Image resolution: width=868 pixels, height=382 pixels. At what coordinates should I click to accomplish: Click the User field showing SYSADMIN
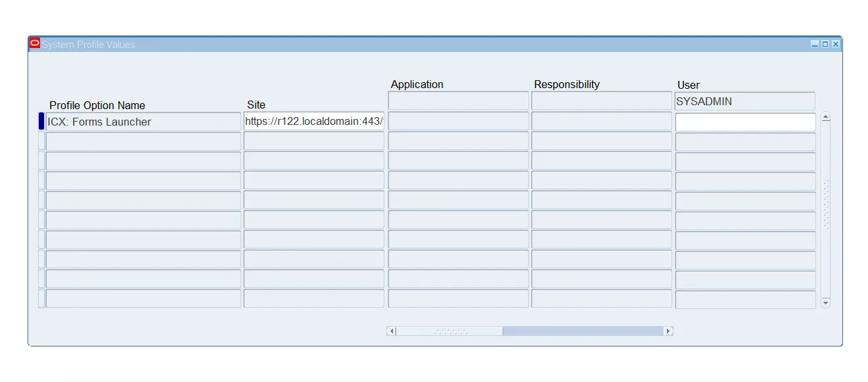pyautogui.click(x=744, y=101)
